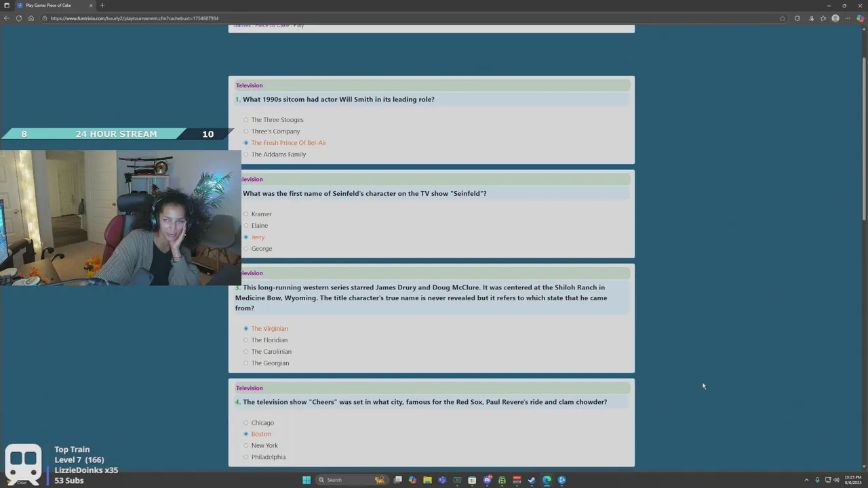The height and width of the screenshot is (488, 868).
Task: Select The Virginian radio option
Action: (x=246, y=329)
